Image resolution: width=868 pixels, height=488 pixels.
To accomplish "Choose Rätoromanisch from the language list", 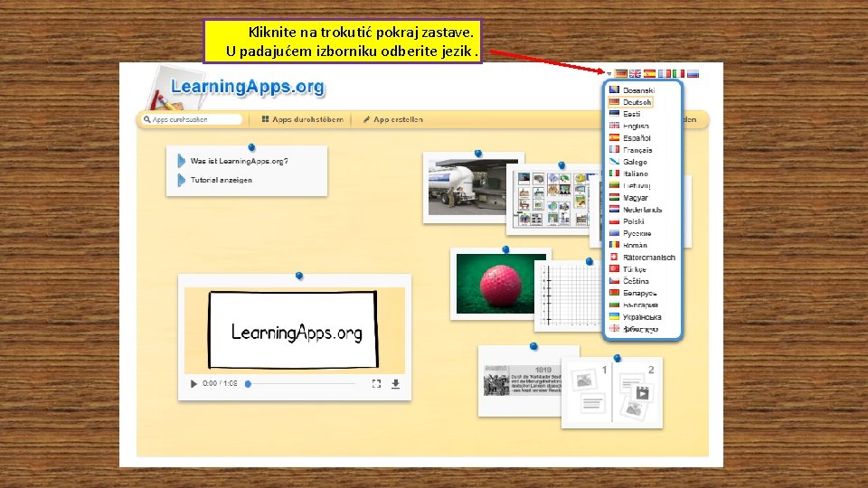I will click(642, 258).
